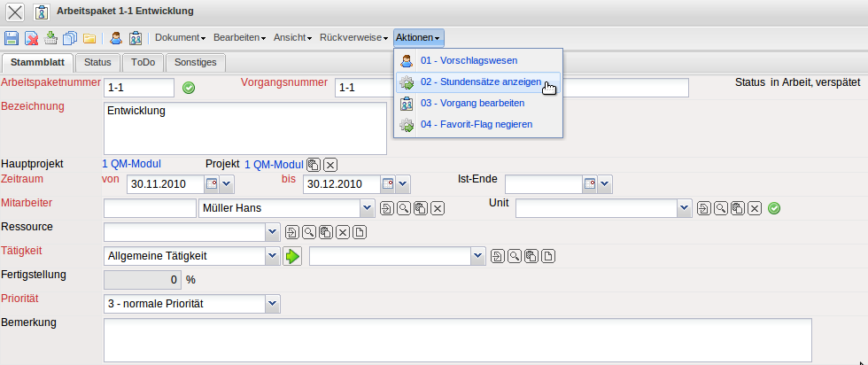The height and width of the screenshot is (365, 868).
Task: Open the second, empty Tätigkeit dropdown
Action: click(x=478, y=256)
